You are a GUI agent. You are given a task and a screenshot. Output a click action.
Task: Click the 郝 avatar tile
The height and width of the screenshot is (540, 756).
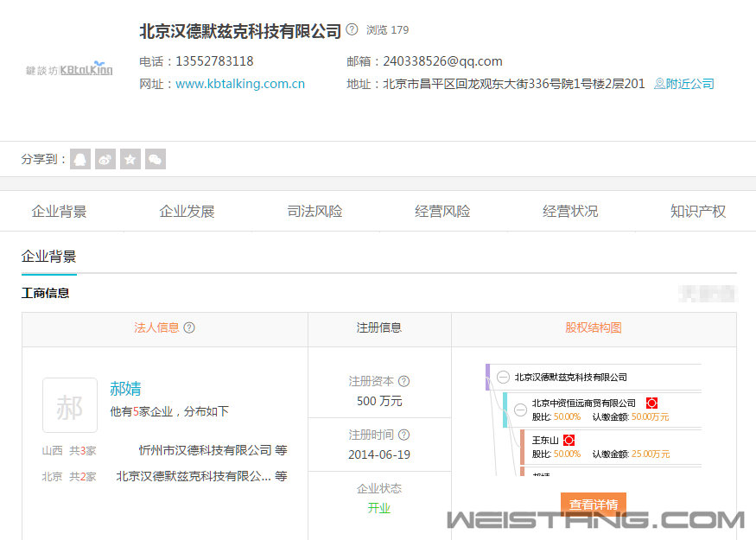click(70, 405)
